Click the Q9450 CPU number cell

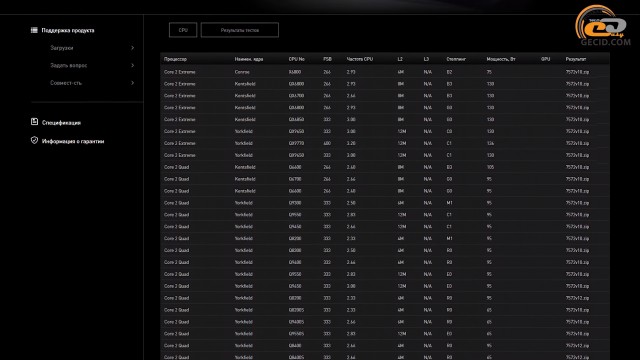click(x=295, y=227)
